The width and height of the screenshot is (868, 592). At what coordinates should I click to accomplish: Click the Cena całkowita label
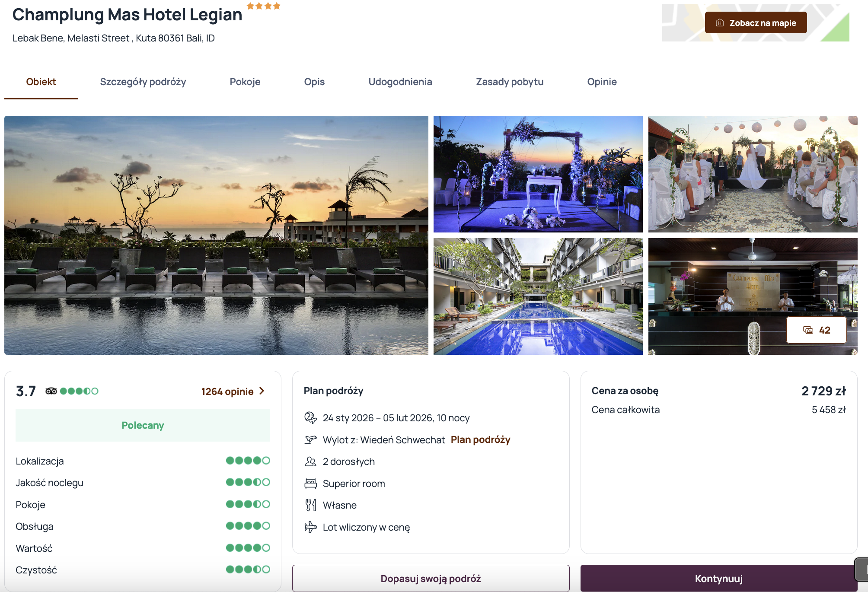[625, 410]
